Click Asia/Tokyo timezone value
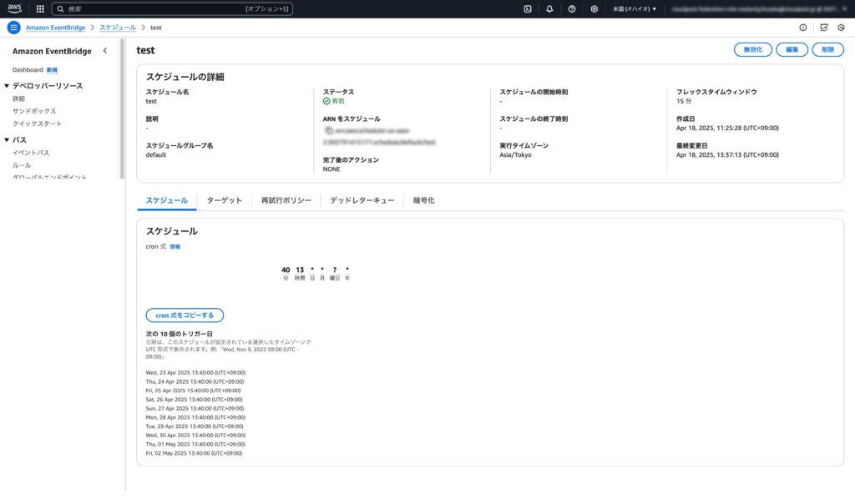 click(x=515, y=154)
